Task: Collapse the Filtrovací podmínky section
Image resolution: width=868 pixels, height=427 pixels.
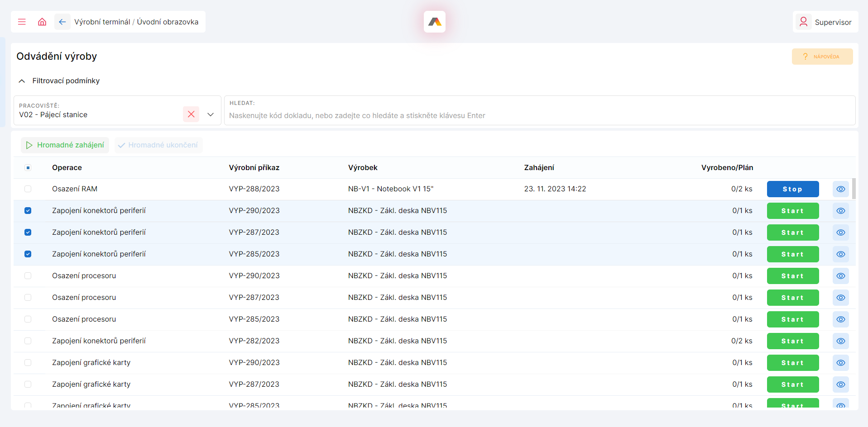Action: tap(21, 81)
